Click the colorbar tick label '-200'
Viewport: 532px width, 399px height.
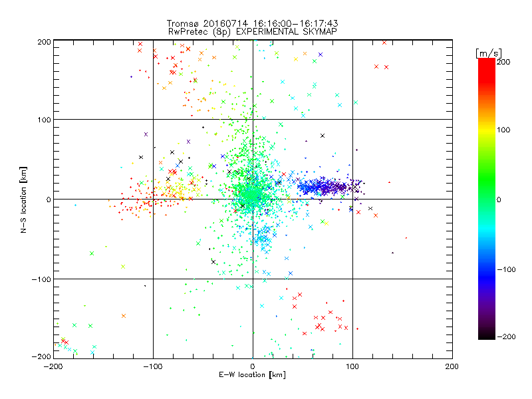[x=506, y=336]
